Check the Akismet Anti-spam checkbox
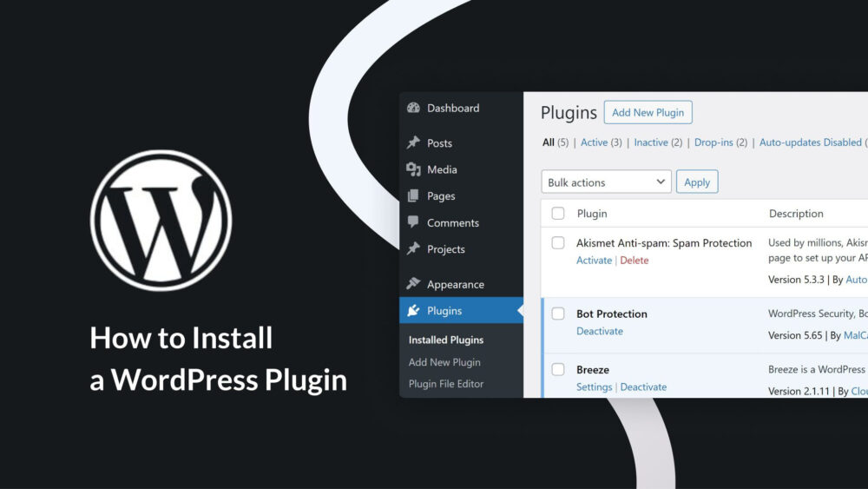This screenshot has height=489, width=868. pyautogui.click(x=558, y=242)
